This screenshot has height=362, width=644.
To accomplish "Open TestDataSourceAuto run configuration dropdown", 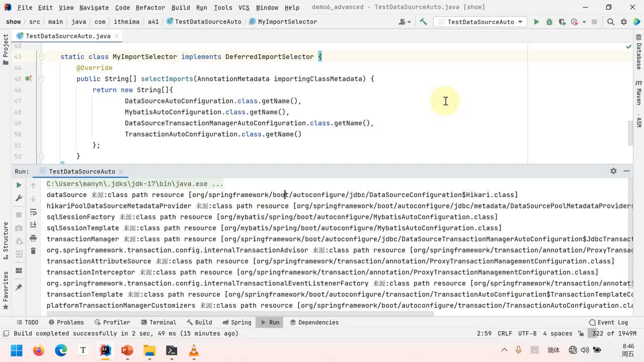I will point(480,22).
